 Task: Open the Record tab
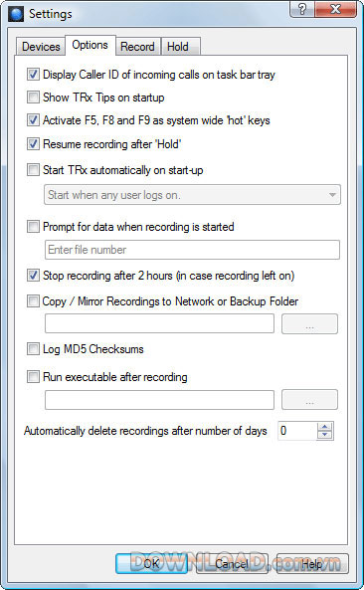pos(137,47)
